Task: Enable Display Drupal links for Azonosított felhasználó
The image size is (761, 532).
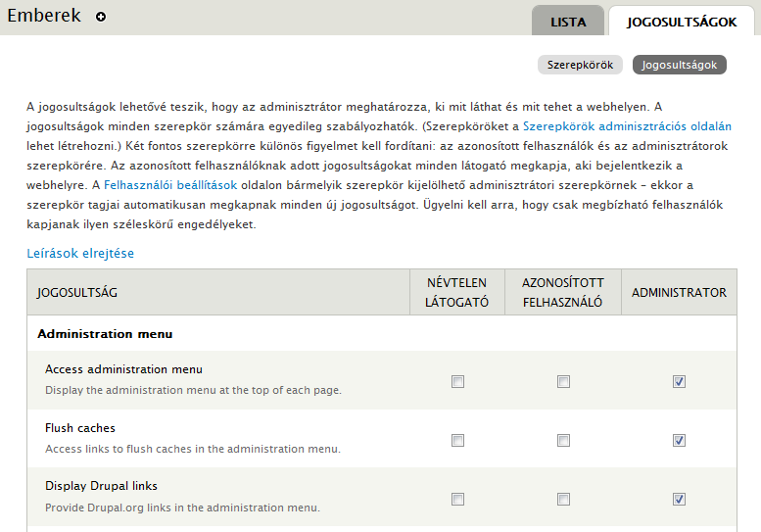Action: [563, 499]
